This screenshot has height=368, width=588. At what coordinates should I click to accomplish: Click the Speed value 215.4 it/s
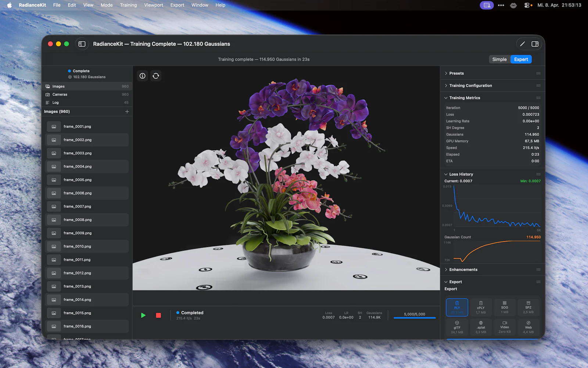point(531,148)
